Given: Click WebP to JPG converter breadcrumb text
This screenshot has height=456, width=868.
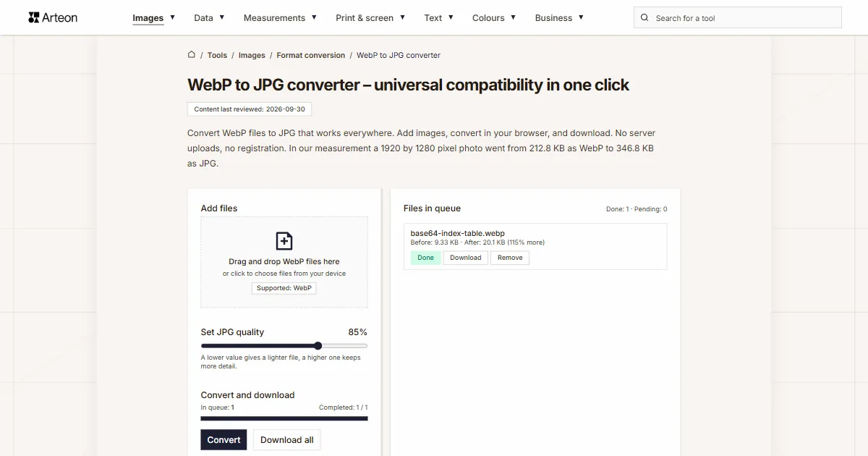Looking at the screenshot, I should pyautogui.click(x=399, y=55).
